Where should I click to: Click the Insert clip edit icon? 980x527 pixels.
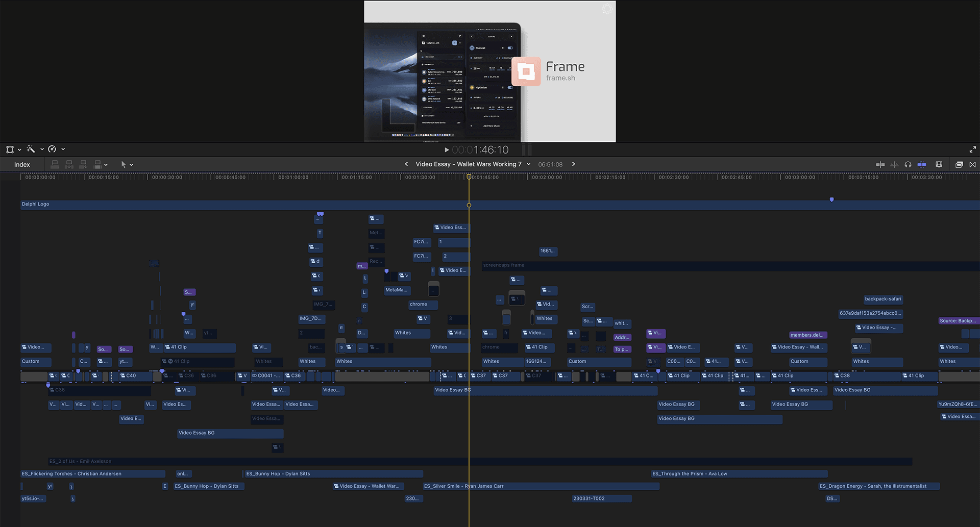69,164
